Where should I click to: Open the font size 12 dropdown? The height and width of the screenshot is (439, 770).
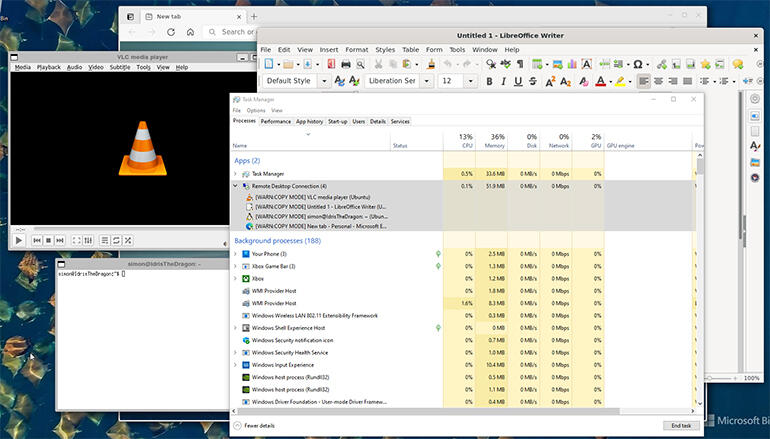470,81
